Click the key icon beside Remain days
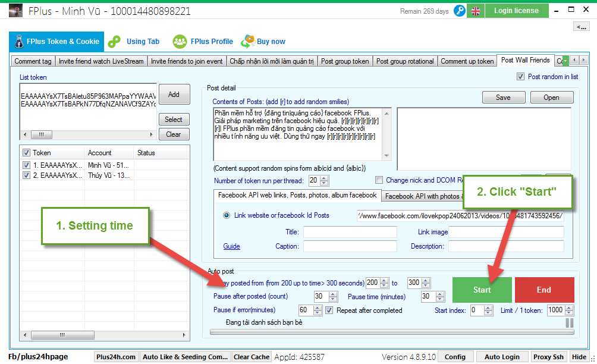Image resolution: width=597 pixels, height=364 pixels. (x=460, y=11)
